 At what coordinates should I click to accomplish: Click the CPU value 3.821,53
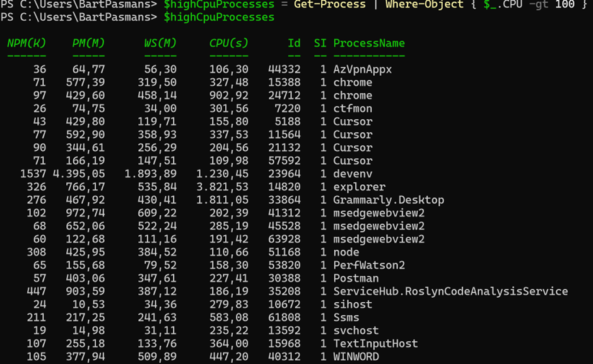222,187
